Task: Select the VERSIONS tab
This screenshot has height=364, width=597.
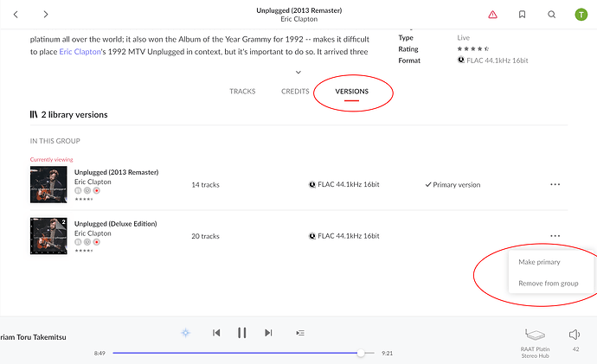Action: point(352,92)
